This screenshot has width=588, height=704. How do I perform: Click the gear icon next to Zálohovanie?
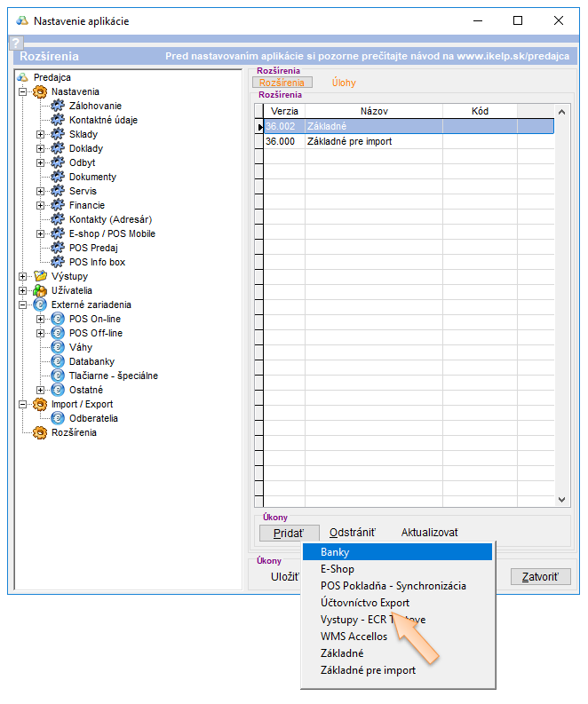pos(58,106)
